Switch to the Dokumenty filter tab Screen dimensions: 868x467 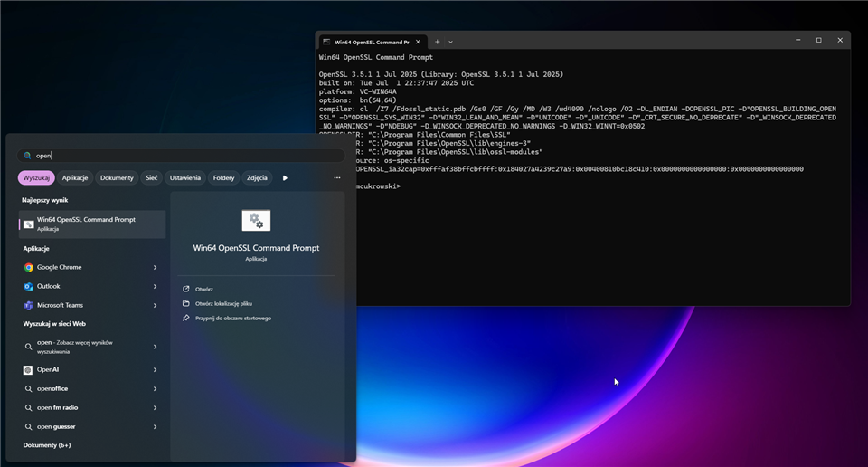point(117,177)
